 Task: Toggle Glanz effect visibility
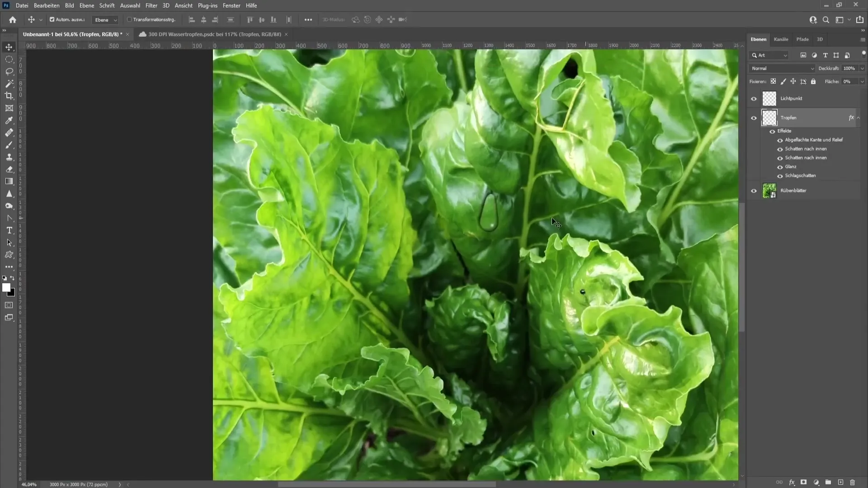tap(780, 167)
